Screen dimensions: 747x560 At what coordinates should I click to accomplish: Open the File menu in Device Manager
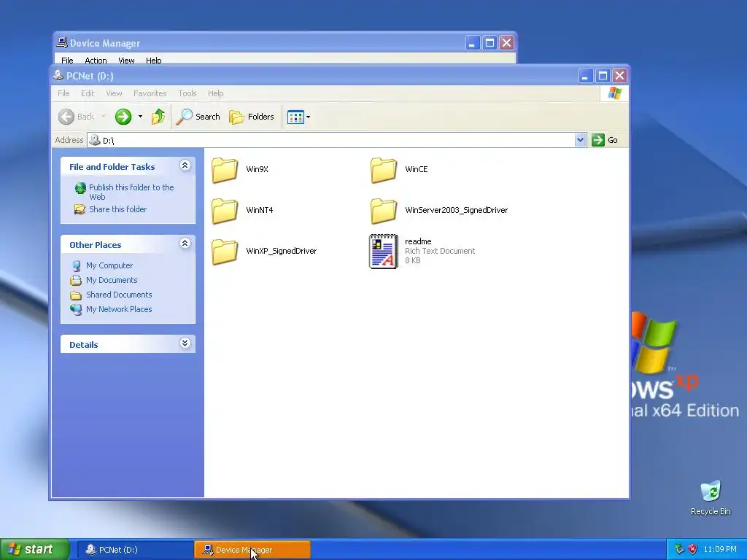(67, 61)
